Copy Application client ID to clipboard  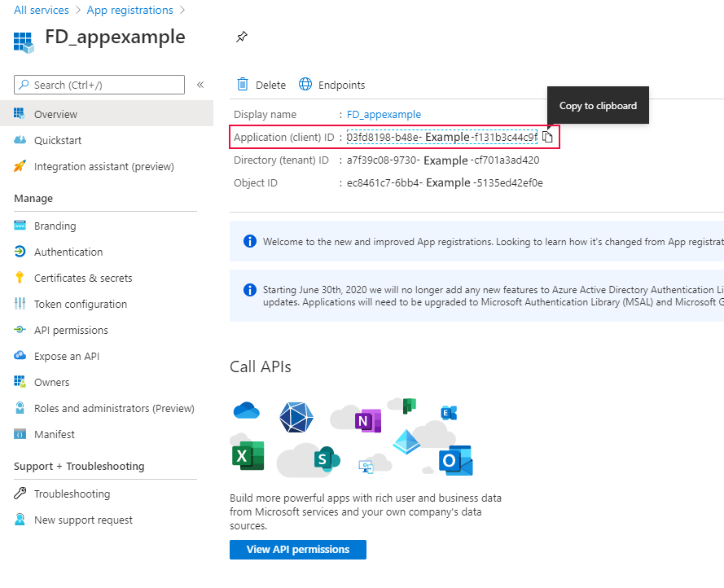click(547, 137)
